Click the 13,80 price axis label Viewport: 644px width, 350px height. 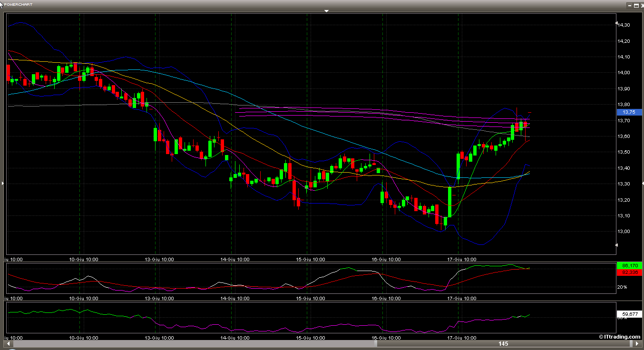[x=624, y=105]
